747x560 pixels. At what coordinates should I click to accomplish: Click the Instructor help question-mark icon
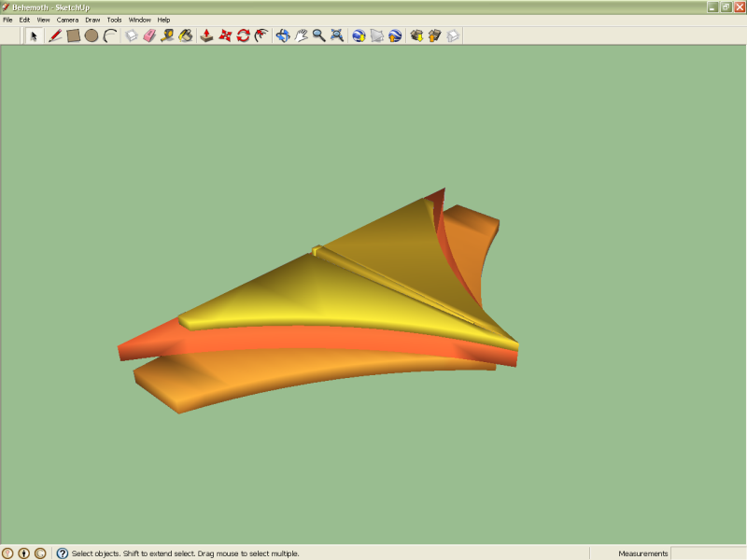point(62,553)
